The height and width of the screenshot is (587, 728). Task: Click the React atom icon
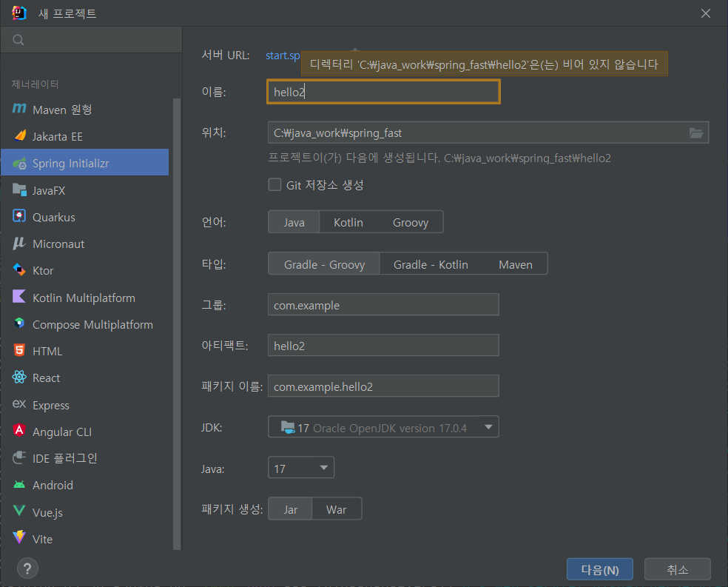coord(19,377)
